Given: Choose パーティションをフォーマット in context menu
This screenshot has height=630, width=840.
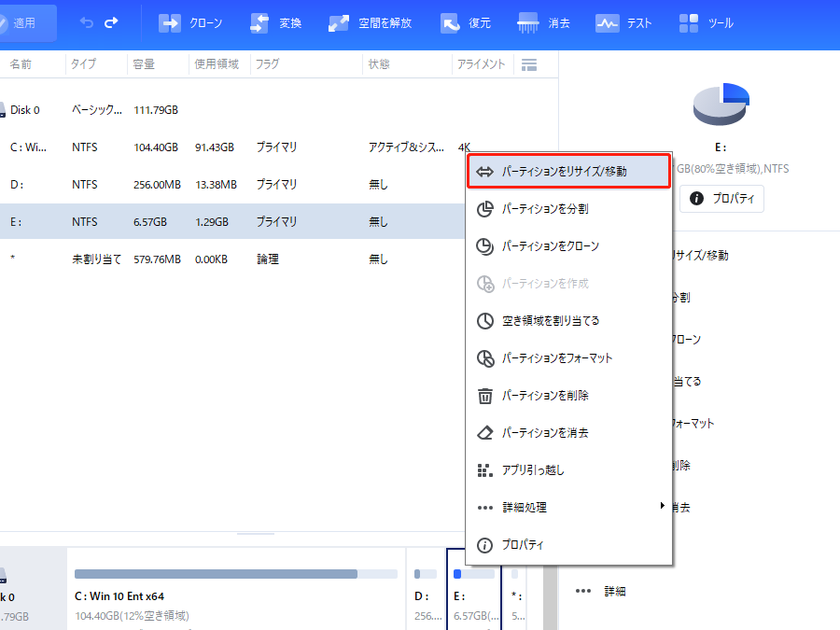Looking at the screenshot, I should click(x=556, y=358).
